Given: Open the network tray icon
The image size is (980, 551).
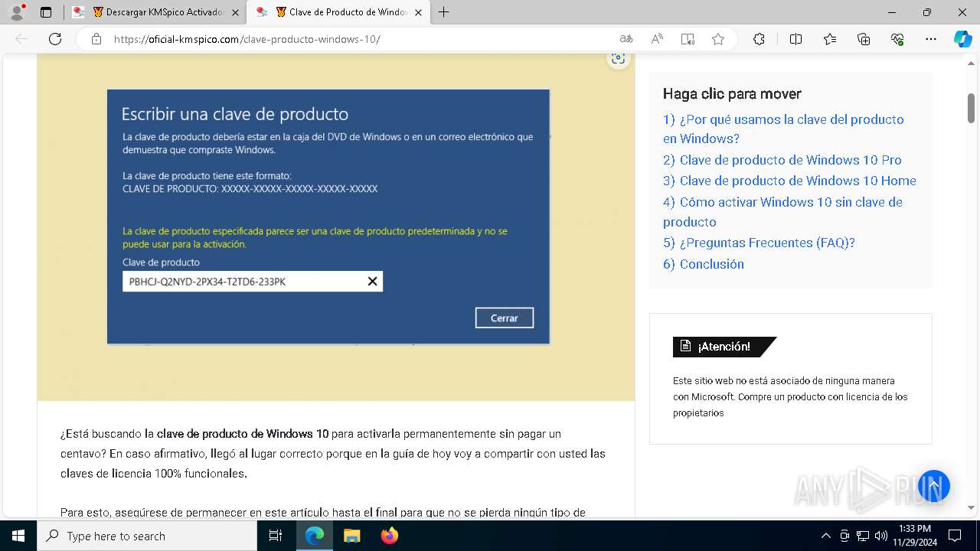Looking at the screenshot, I should pyautogui.click(x=863, y=536).
